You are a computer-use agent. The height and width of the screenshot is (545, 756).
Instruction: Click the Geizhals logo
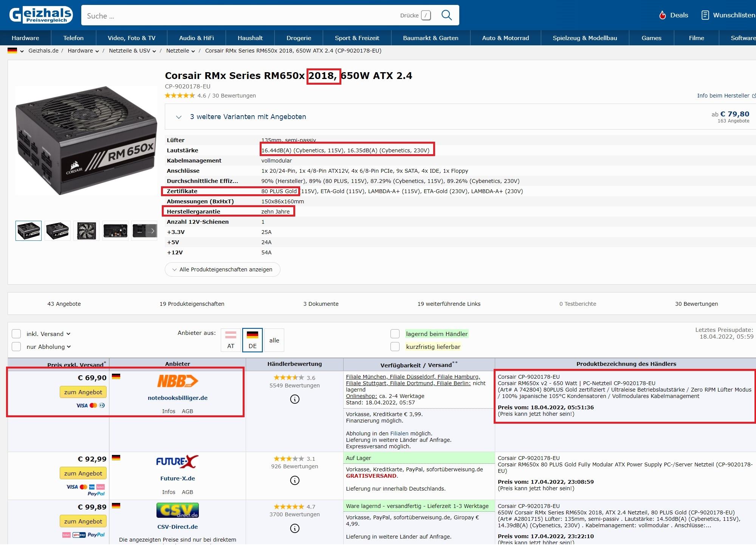click(41, 15)
